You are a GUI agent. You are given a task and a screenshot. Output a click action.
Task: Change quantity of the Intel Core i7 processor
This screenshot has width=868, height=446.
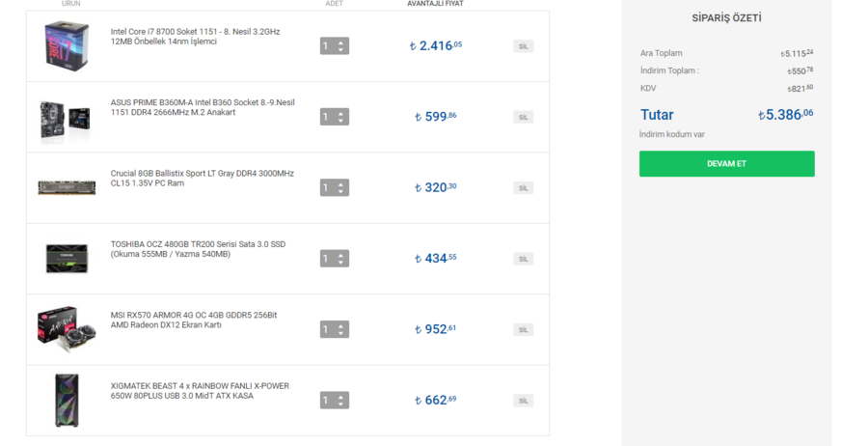coord(335,46)
